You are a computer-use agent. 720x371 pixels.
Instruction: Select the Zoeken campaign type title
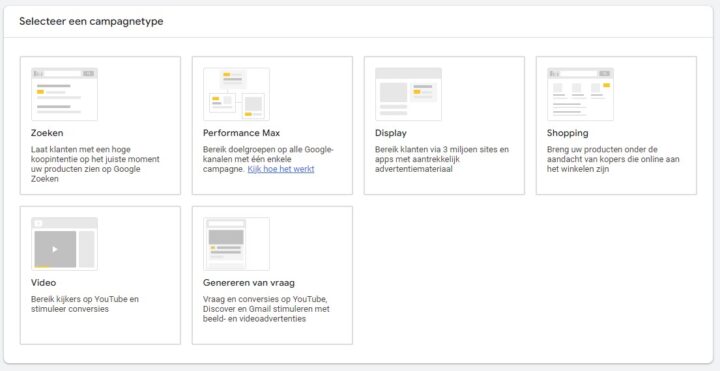(47, 133)
